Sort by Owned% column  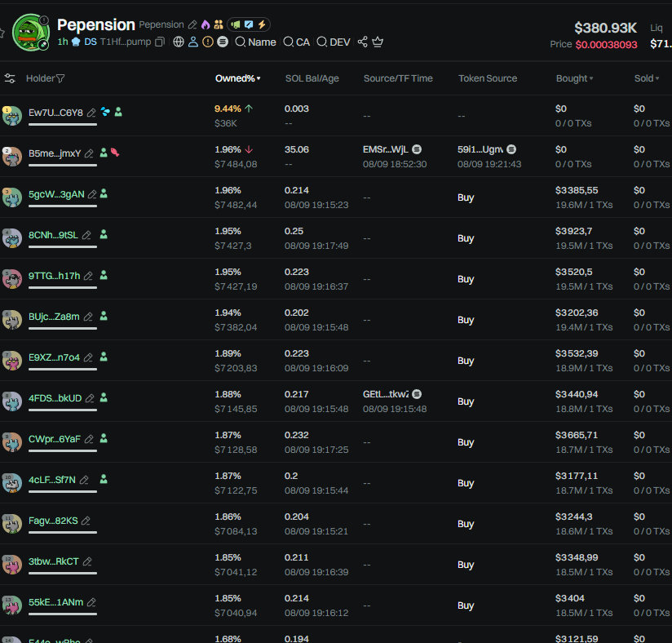[238, 78]
